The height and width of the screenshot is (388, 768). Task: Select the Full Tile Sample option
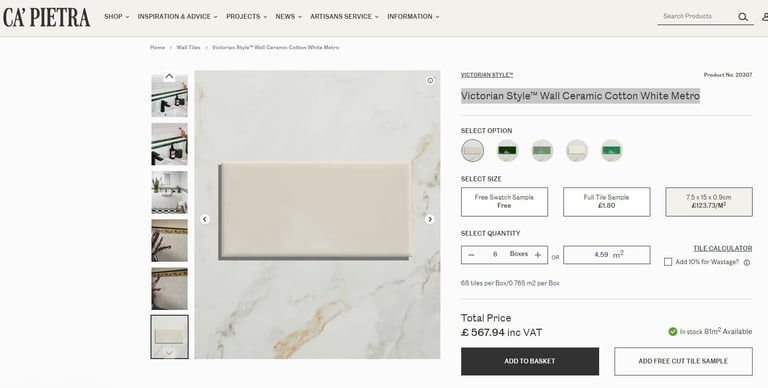point(606,201)
